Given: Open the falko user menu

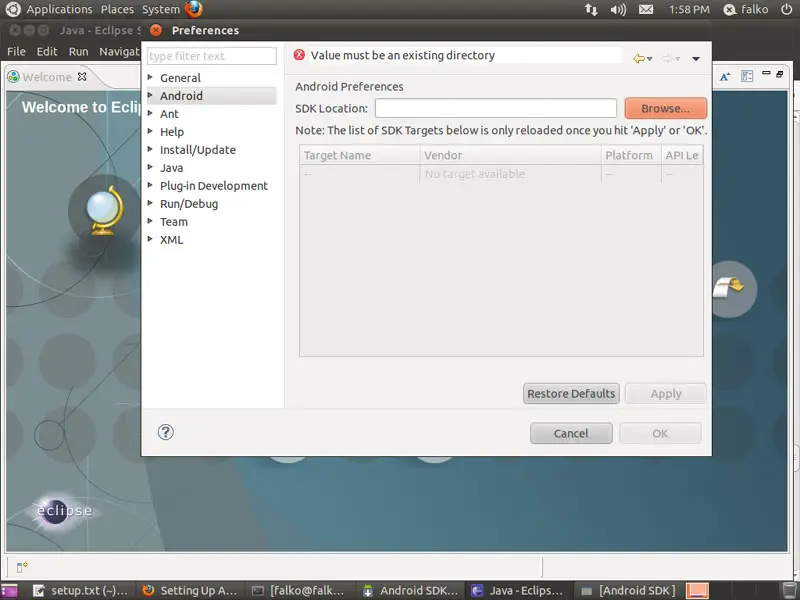Looking at the screenshot, I should click(x=746, y=9).
